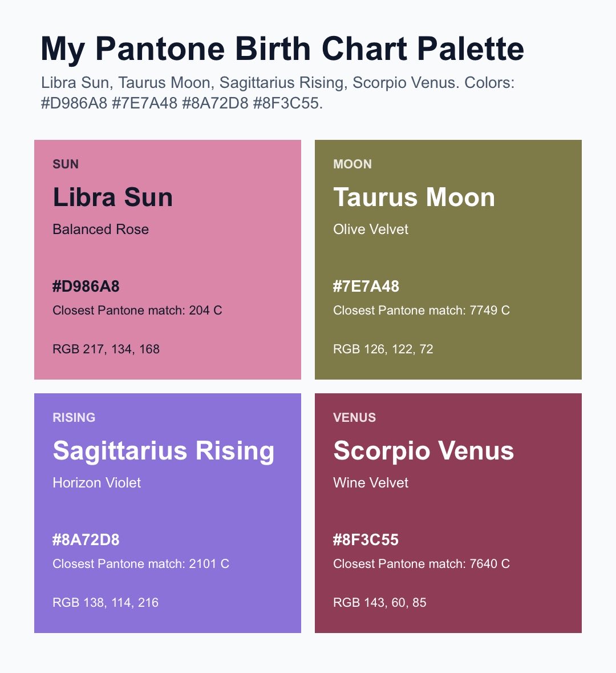Click Closest Pantone match 204 C text

(137, 311)
